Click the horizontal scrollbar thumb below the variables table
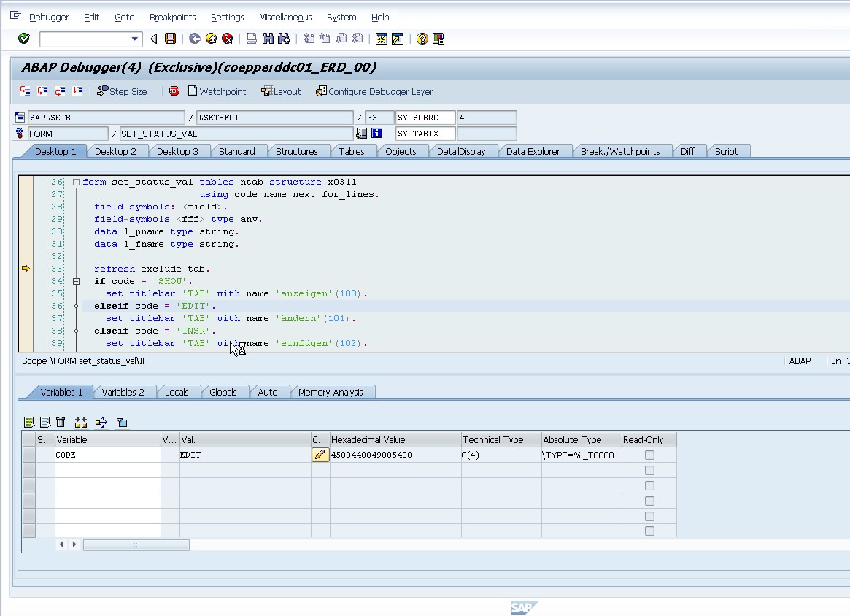The image size is (850, 616). click(x=136, y=544)
